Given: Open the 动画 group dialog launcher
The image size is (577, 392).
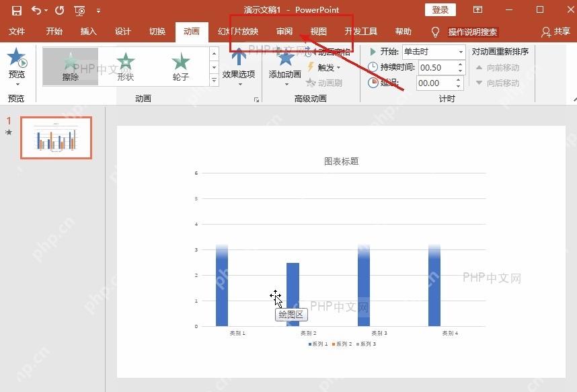Looking at the screenshot, I should (256, 100).
